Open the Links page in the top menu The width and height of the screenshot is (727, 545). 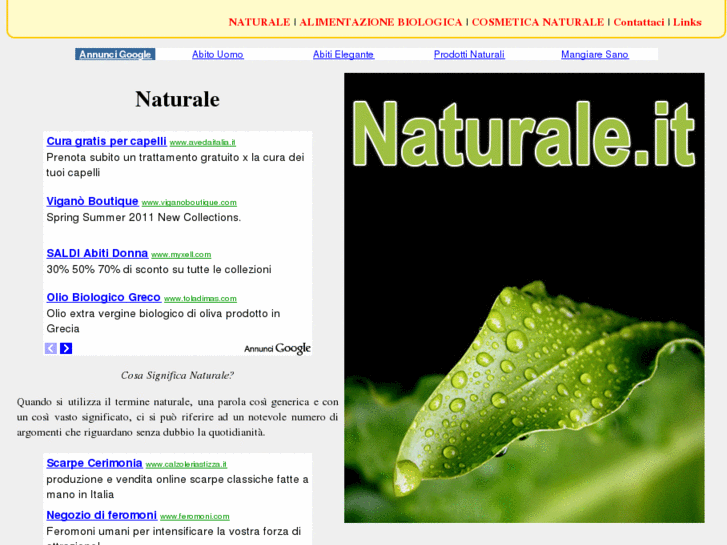pyautogui.click(x=687, y=22)
